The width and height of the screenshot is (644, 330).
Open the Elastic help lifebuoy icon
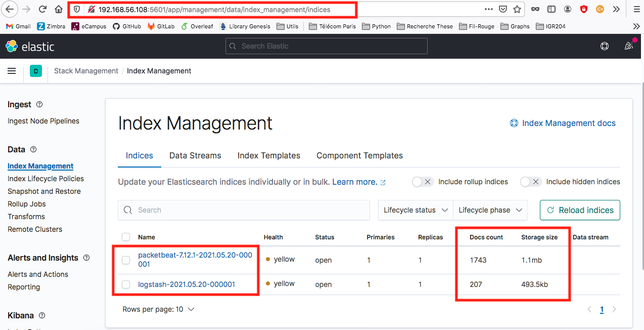coord(605,46)
